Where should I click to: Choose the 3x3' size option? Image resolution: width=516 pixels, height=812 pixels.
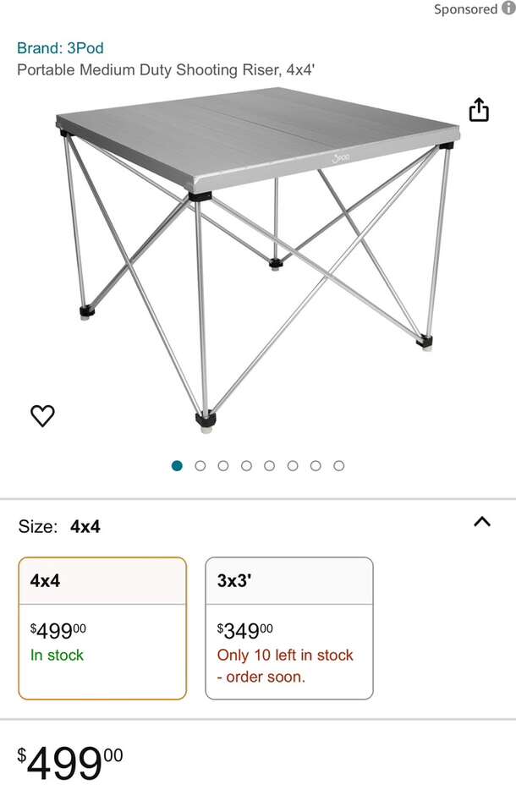tap(288, 628)
